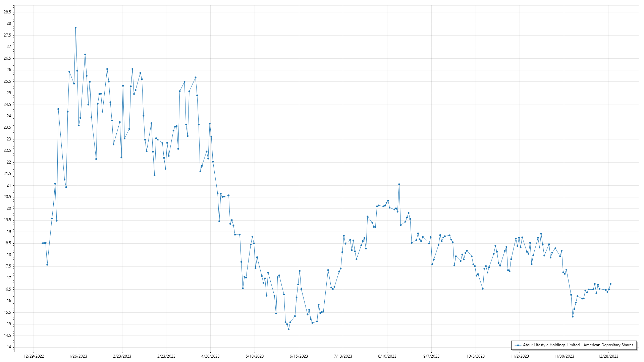The height and width of the screenshot is (362, 644).
Task: Select the August spike point near 21
Action: pos(399,184)
